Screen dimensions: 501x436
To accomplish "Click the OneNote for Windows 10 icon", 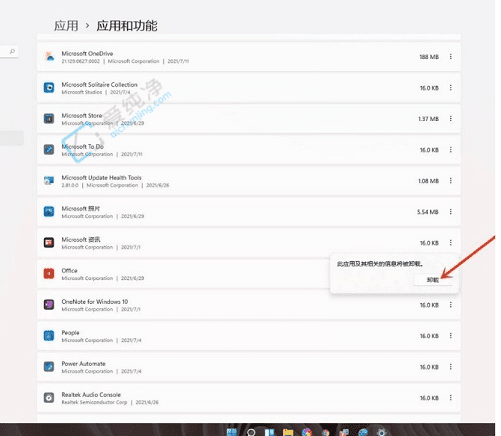I will click(49, 304).
